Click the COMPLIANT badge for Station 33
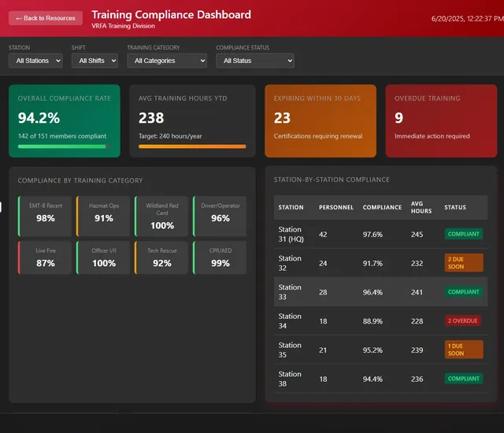504x433 pixels. (x=464, y=292)
